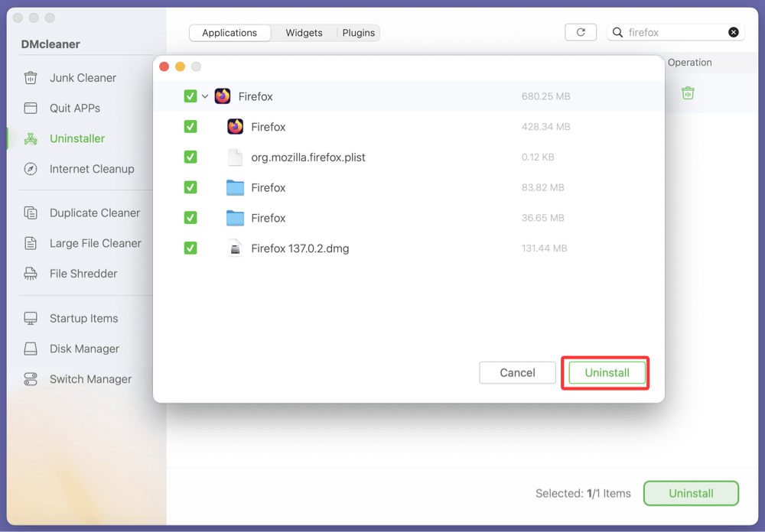The image size is (765, 532).
Task: Open the Disk Manager tool
Action: click(x=80, y=349)
